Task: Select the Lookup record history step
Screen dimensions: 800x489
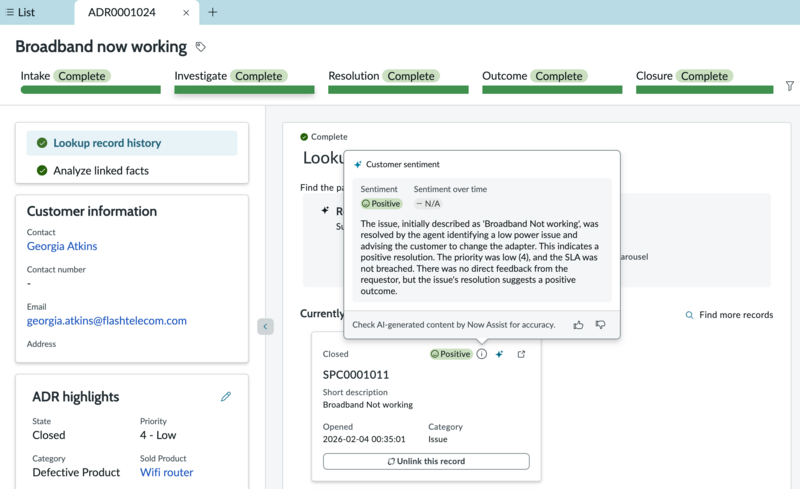Action: (x=132, y=143)
